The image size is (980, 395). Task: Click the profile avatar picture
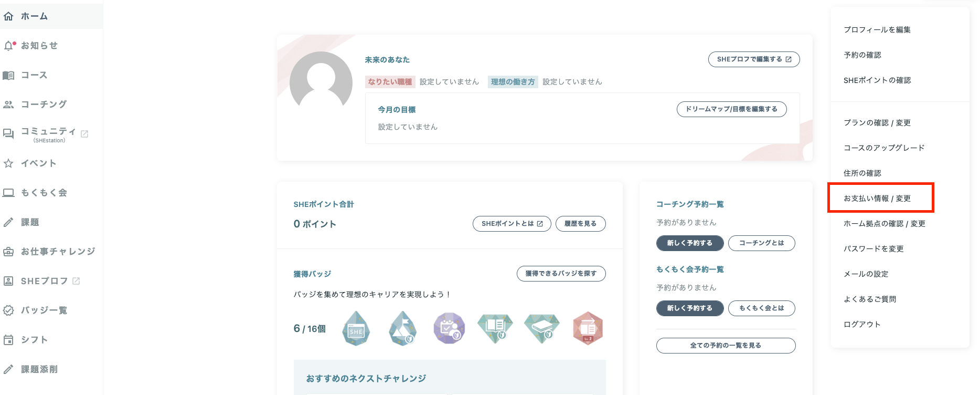(x=321, y=82)
